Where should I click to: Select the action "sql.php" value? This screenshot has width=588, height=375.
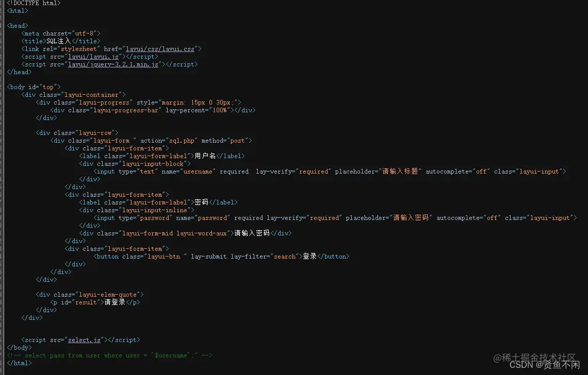click(x=182, y=141)
